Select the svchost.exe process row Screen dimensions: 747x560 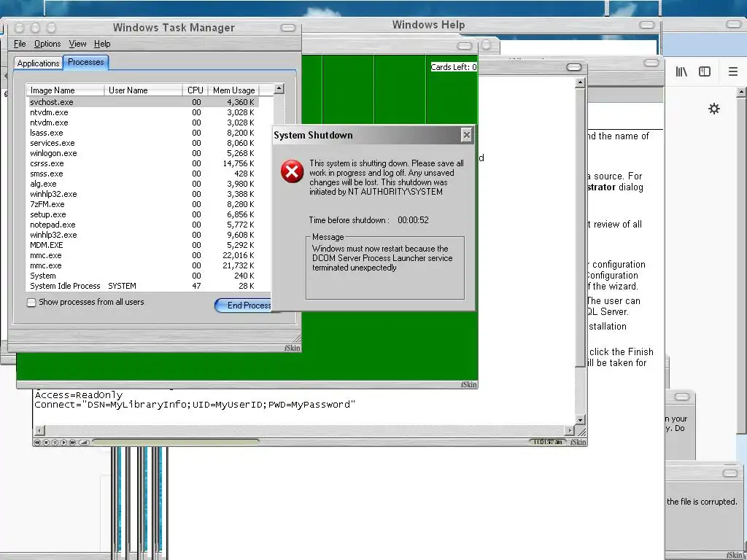pyautogui.click(x=143, y=102)
